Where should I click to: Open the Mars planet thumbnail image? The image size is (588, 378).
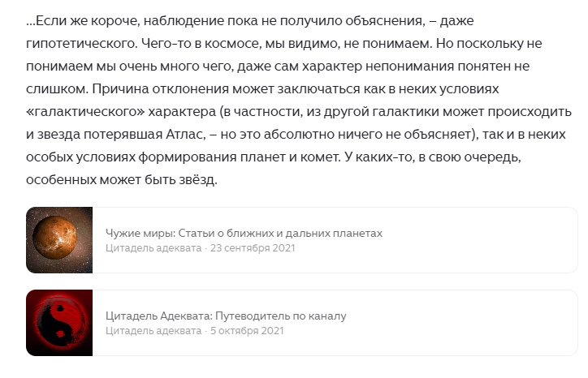[59, 240]
